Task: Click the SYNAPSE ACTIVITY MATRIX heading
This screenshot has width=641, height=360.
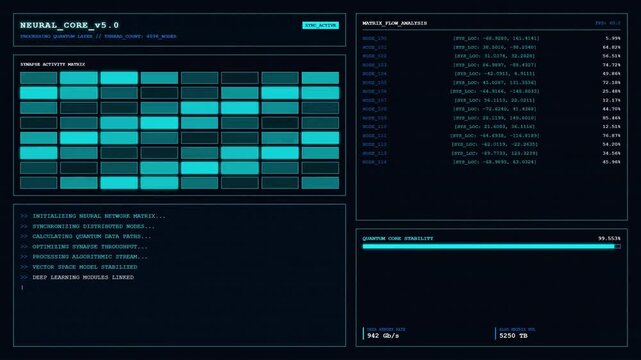Action: [53, 64]
